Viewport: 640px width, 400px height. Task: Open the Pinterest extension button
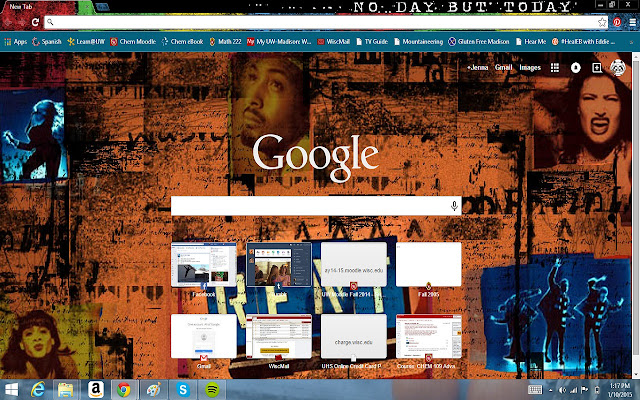(617, 22)
